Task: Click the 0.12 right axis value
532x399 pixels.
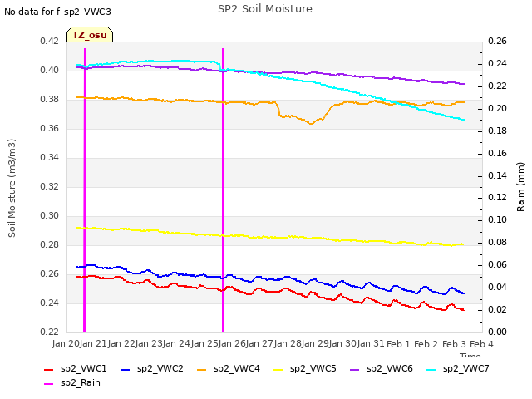Action: [x=497, y=197]
